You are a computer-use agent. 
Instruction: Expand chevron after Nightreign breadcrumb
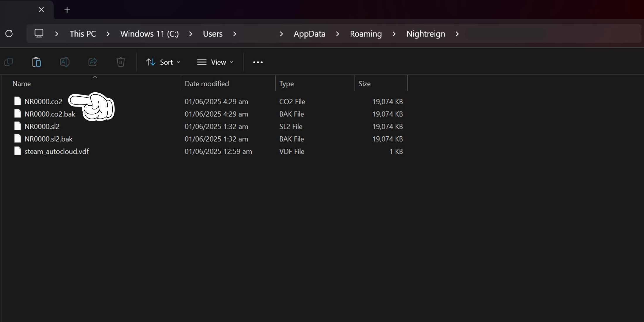[457, 34]
